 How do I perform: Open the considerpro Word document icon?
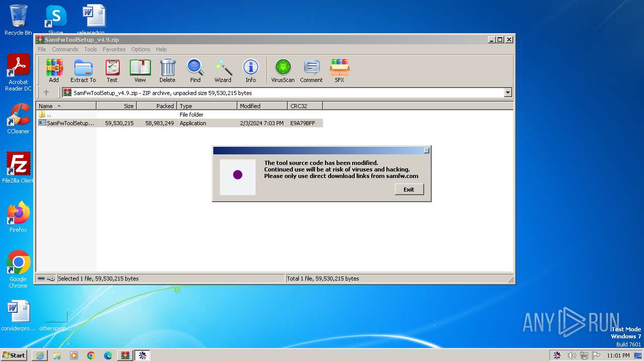click(x=18, y=316)
